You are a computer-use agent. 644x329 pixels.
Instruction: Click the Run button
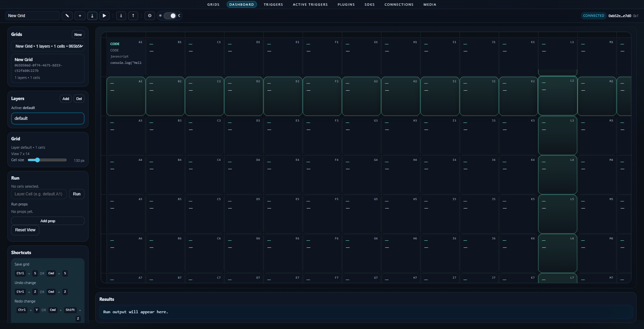point(77,194)
